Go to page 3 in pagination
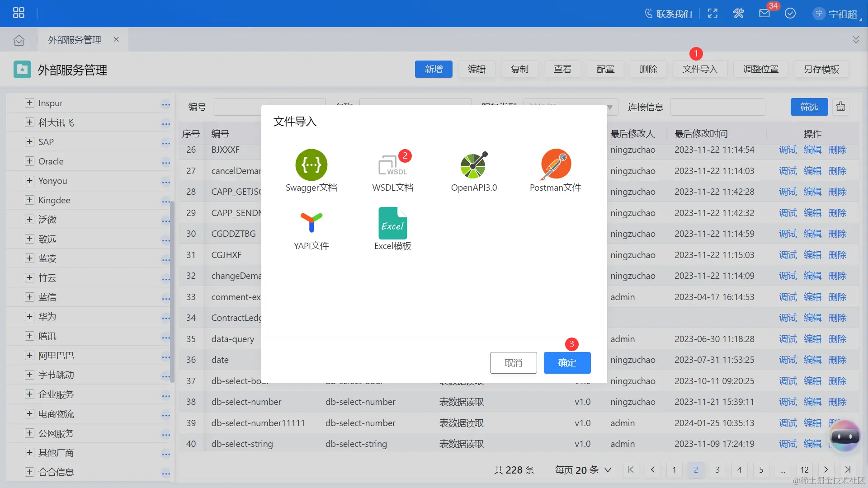Image resolution: width=868 pixels, height=488 pixels. click(717, 470)
